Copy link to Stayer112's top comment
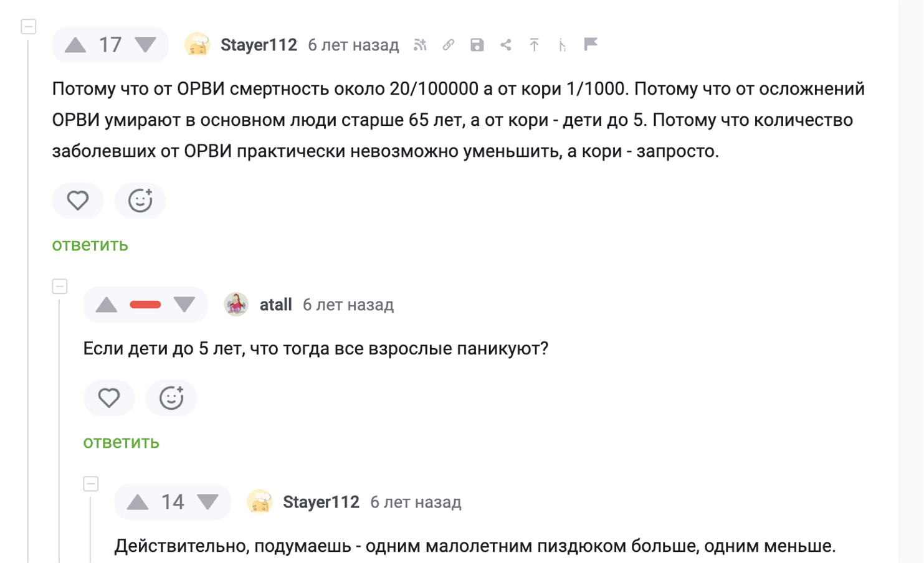Viewport: 924px width, 563px height. (x=449, y=45)
